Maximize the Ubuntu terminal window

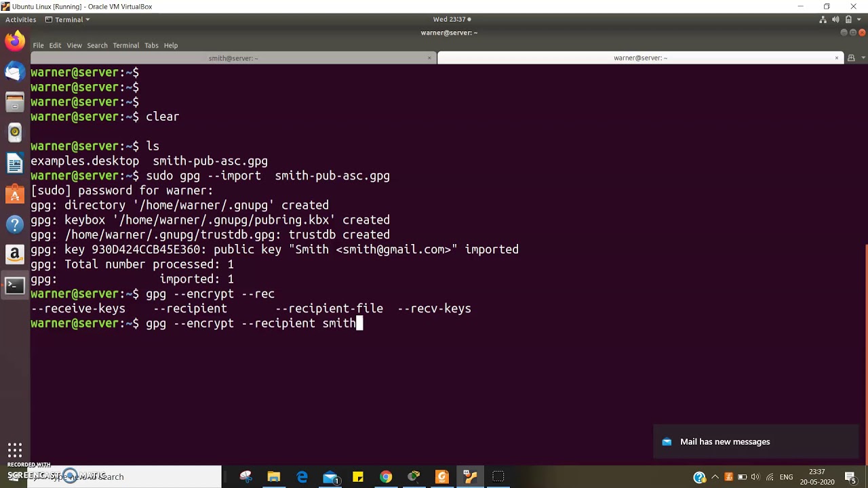[x=853, y=33]
